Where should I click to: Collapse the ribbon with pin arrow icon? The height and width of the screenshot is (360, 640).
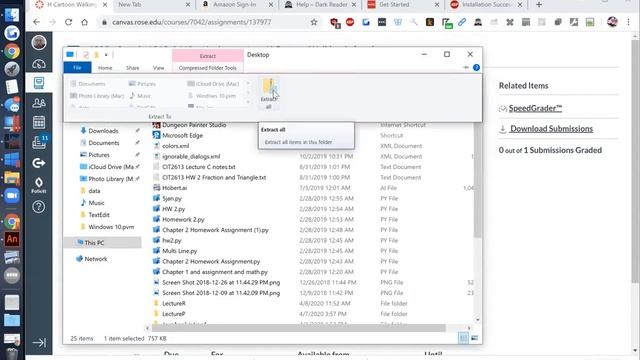click(466, 67)
